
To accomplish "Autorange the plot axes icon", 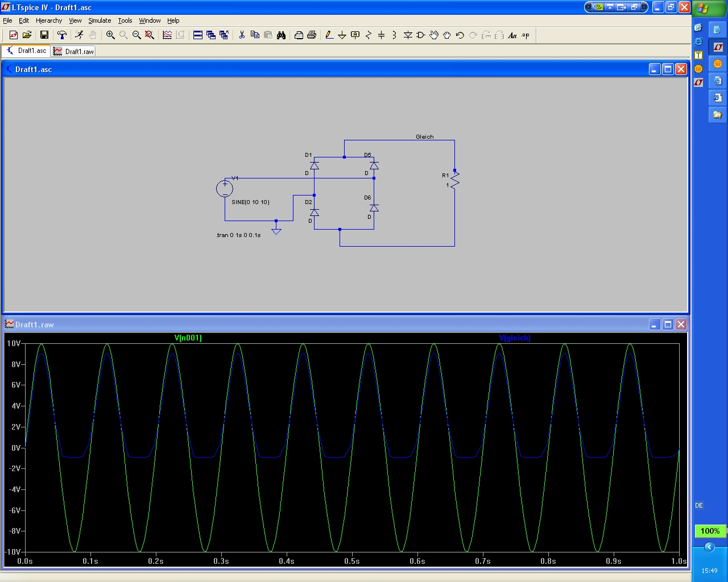I will point(167,35).
